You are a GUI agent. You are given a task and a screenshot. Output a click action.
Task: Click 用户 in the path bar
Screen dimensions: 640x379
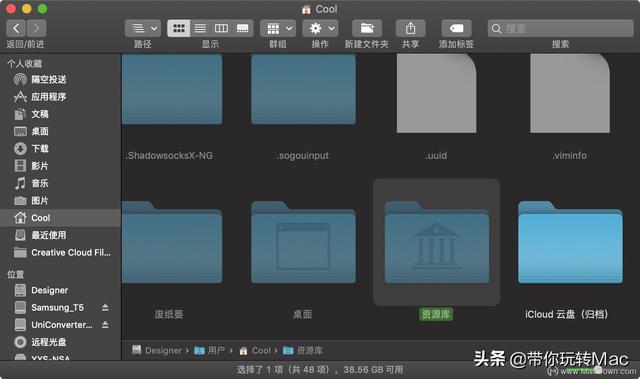[210, 350]
